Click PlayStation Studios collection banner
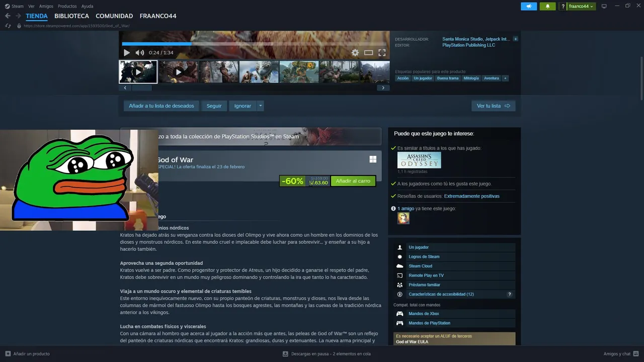This screenshot has height=362, width=644. point(251,136)
